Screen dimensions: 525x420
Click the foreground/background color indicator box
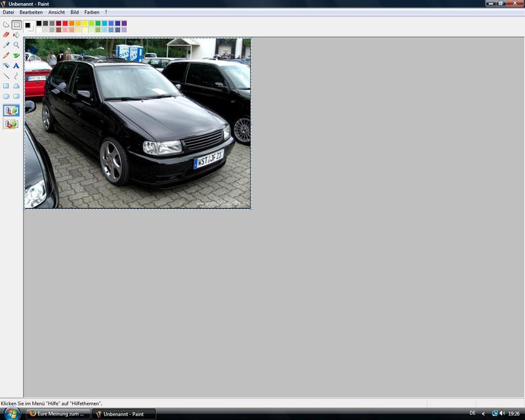click(x=29, y=26)
